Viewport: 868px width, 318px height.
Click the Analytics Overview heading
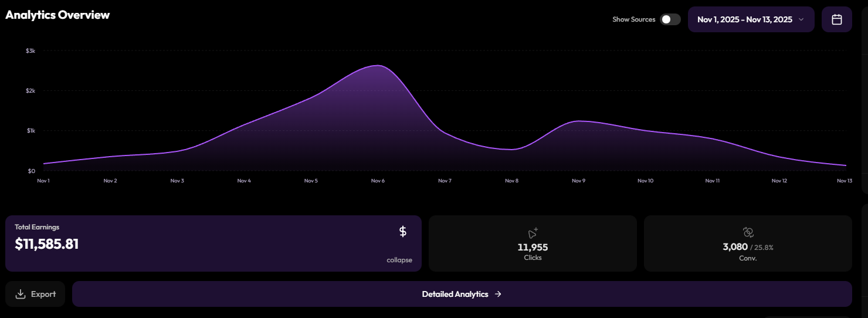click(x=57, y=15)
